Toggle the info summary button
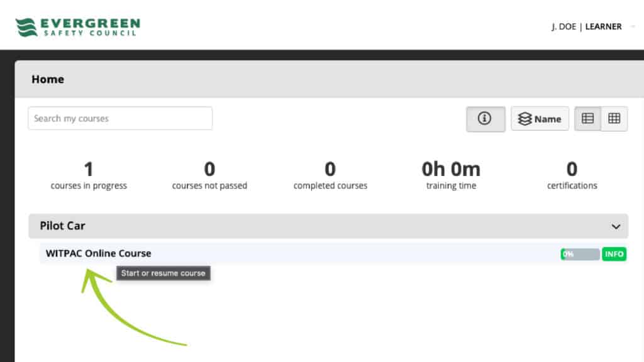This screenshot has width=644, height=362. 486,119
